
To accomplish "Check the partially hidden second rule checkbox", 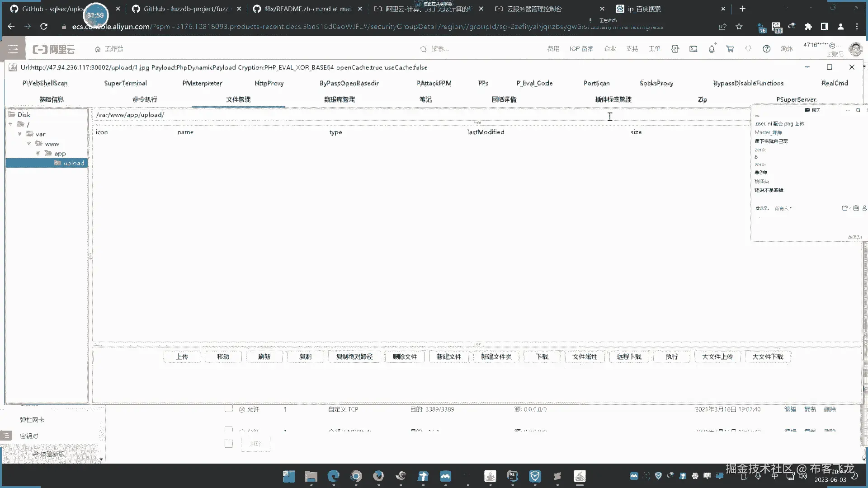I will (229, 429).
